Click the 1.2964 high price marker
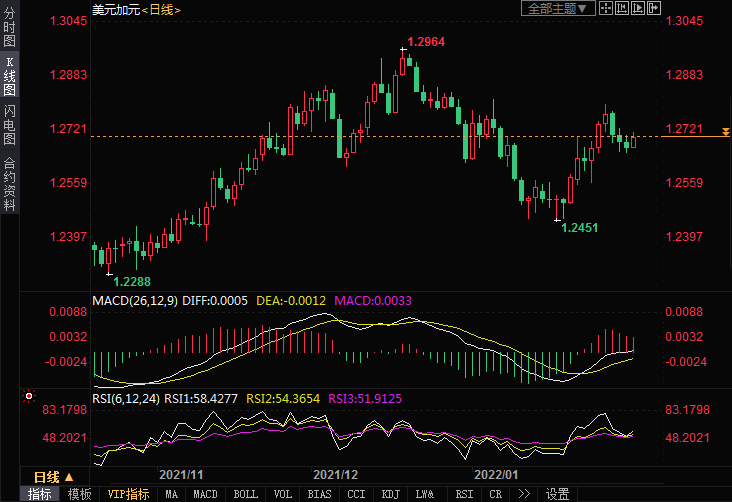 [x=427, y=43]
